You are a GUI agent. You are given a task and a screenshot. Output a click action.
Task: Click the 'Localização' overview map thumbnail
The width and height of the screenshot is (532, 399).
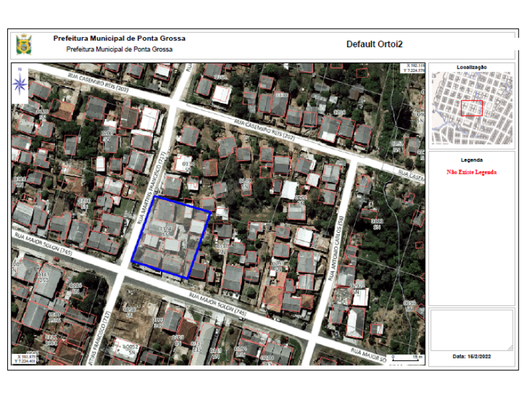pos(471,108)
